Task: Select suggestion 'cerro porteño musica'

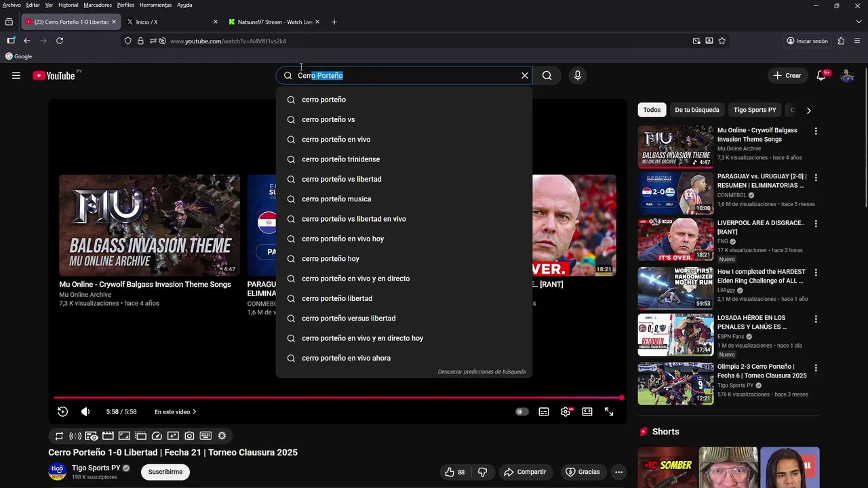Action: (x=404, y=199)
